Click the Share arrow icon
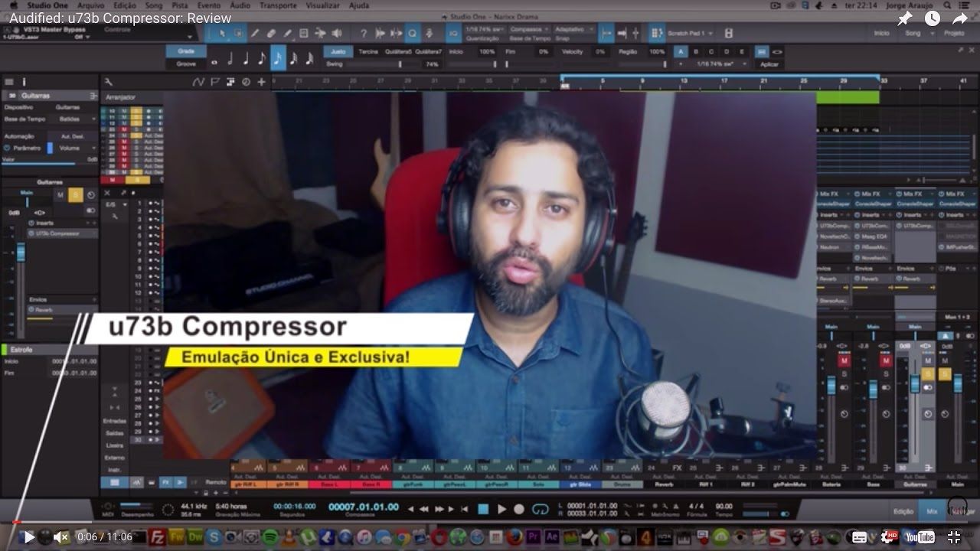980x551 pixels. (960, 18)
